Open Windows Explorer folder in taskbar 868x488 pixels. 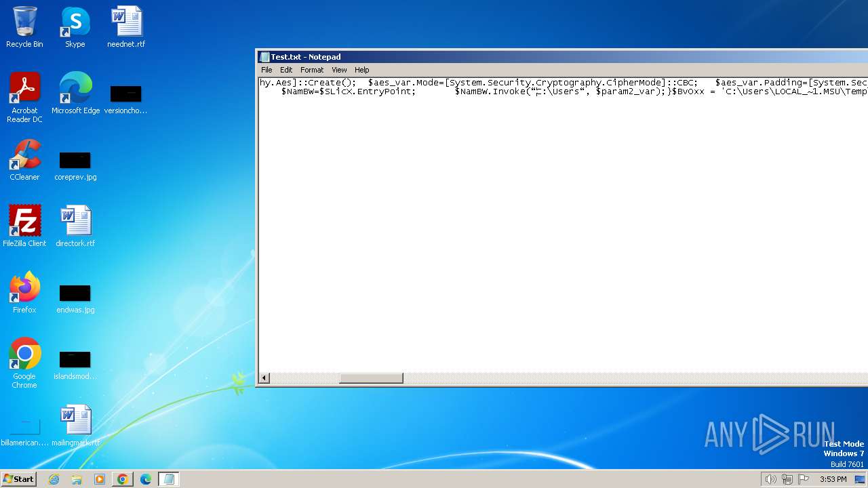(77, 479)
